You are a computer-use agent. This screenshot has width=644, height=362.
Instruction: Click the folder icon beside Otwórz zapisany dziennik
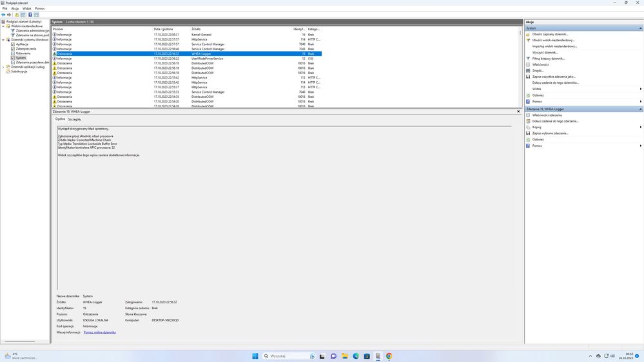(528, 34)
